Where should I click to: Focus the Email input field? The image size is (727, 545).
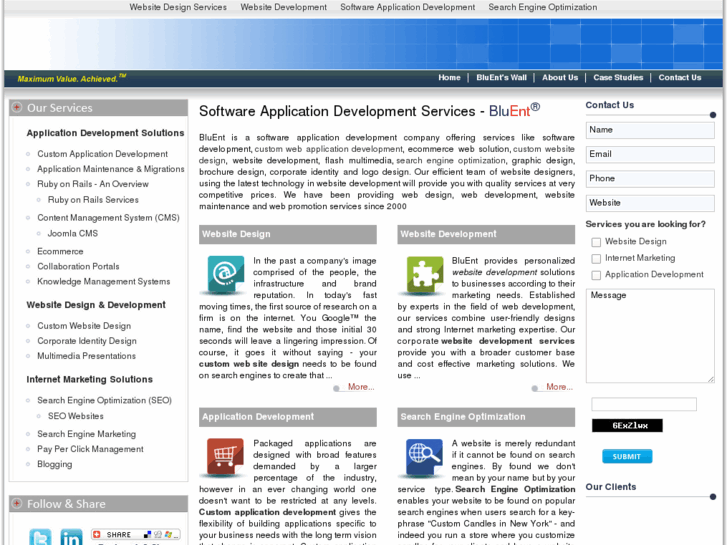[650, 154]
